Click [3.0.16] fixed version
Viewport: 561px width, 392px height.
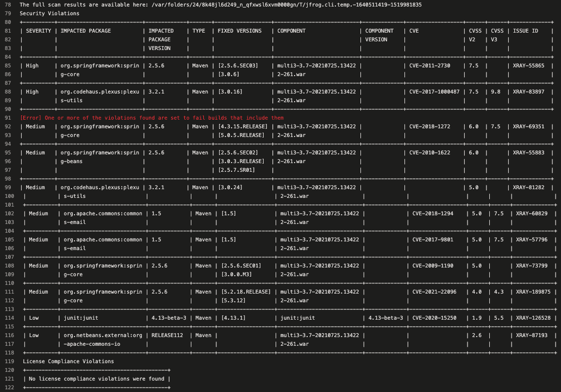tap(230, 92)
